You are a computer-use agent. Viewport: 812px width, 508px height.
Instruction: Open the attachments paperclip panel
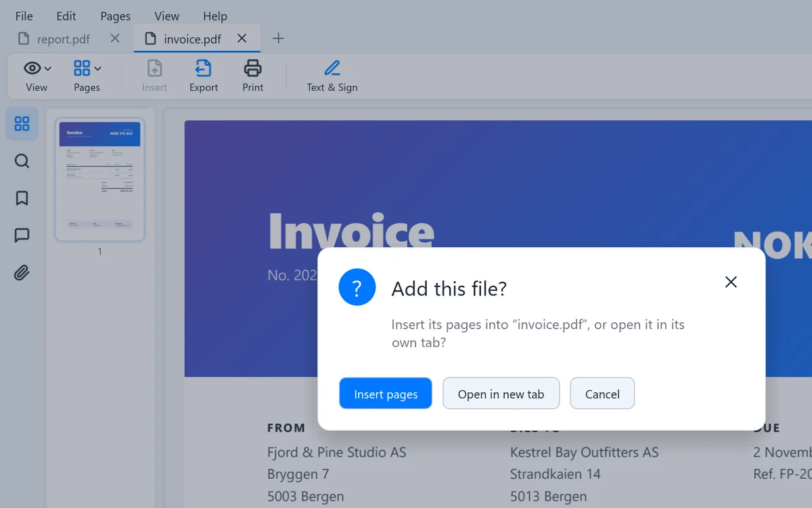coord(22,273)
